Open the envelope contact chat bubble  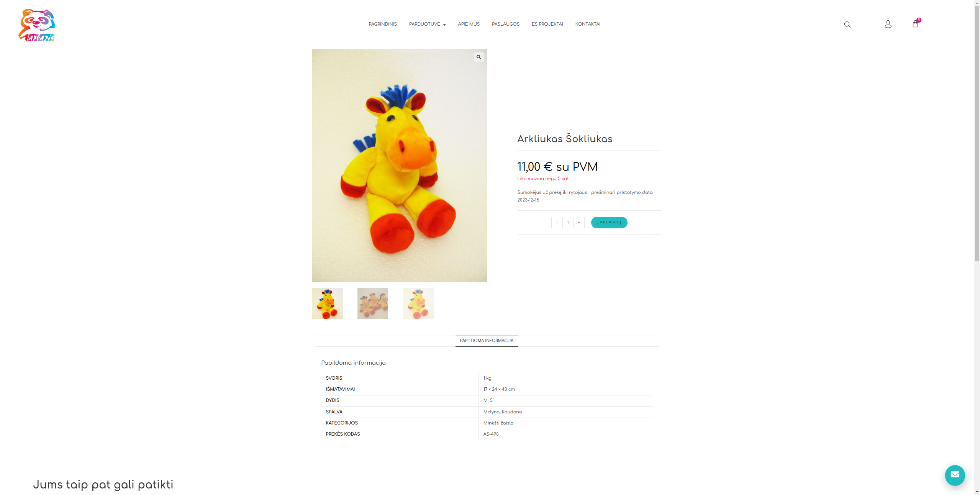coord(955,475)
